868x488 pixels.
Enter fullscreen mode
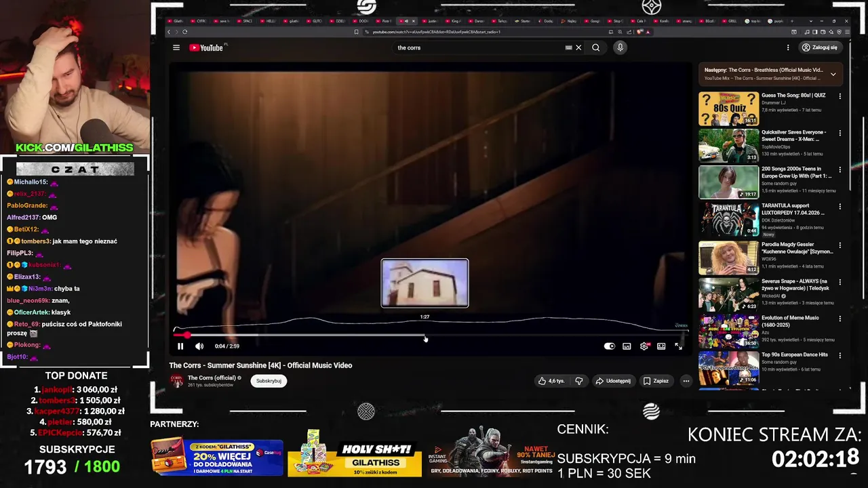click(678, 346)
